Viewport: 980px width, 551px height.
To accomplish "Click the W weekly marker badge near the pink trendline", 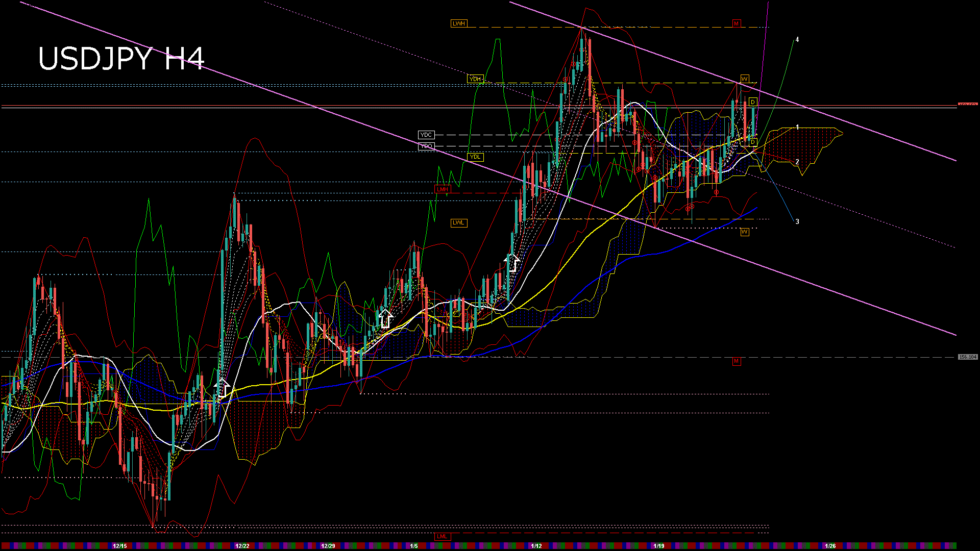I will pyautogui.click(x=744, y=79).
